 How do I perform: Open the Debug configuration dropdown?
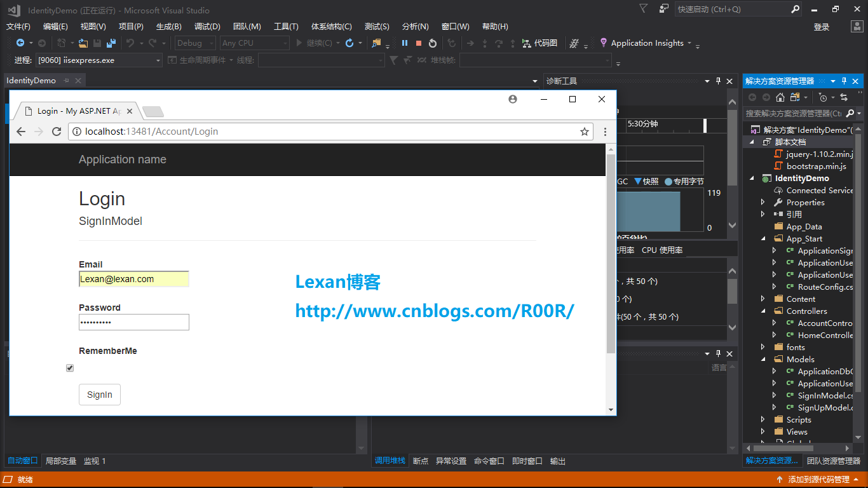(x=195, y=43)
